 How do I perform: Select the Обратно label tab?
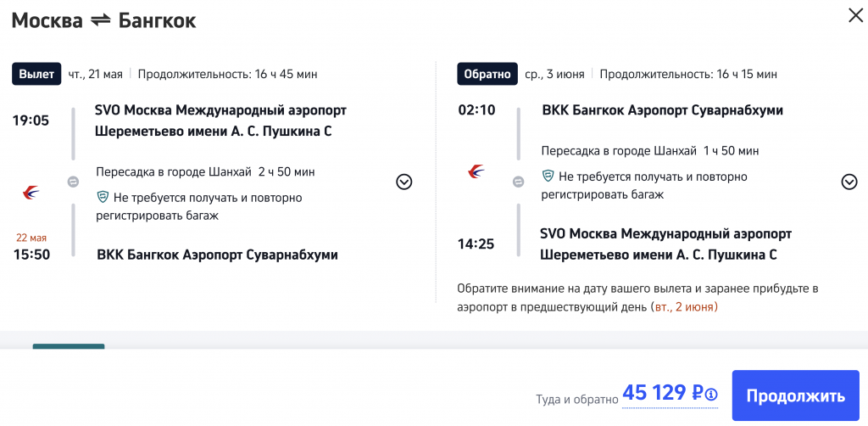[487, 74]
